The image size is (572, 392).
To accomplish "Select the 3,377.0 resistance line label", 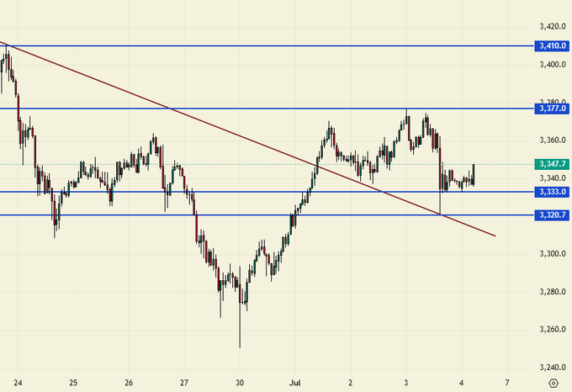I will pyautogui.click(x=551, y=109).
